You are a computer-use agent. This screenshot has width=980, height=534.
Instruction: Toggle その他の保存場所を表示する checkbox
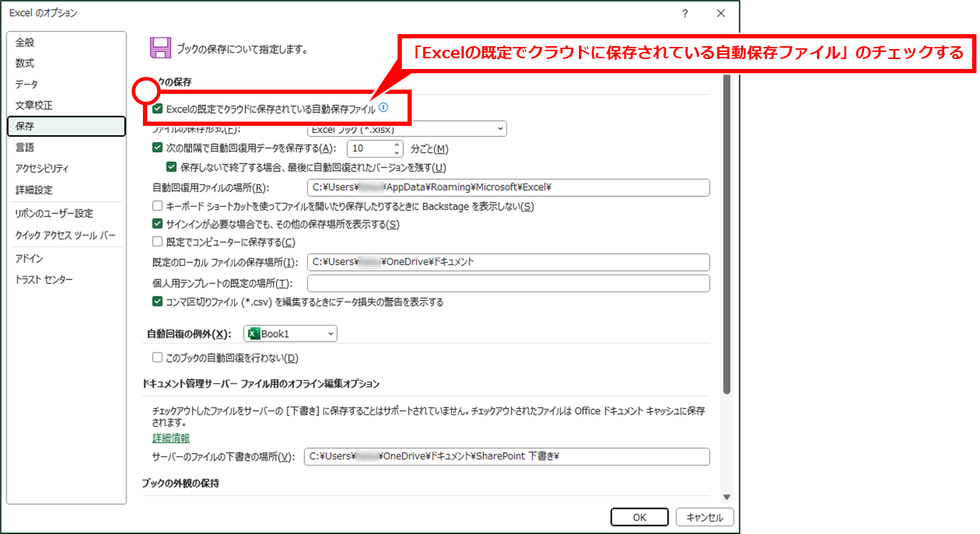click(158, 225)
